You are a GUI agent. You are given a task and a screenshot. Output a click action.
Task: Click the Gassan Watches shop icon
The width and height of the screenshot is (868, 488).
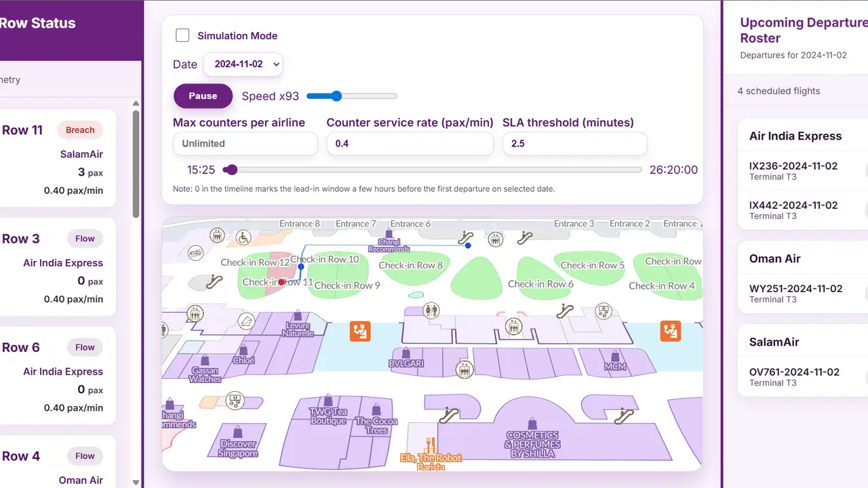click(205, 361)
